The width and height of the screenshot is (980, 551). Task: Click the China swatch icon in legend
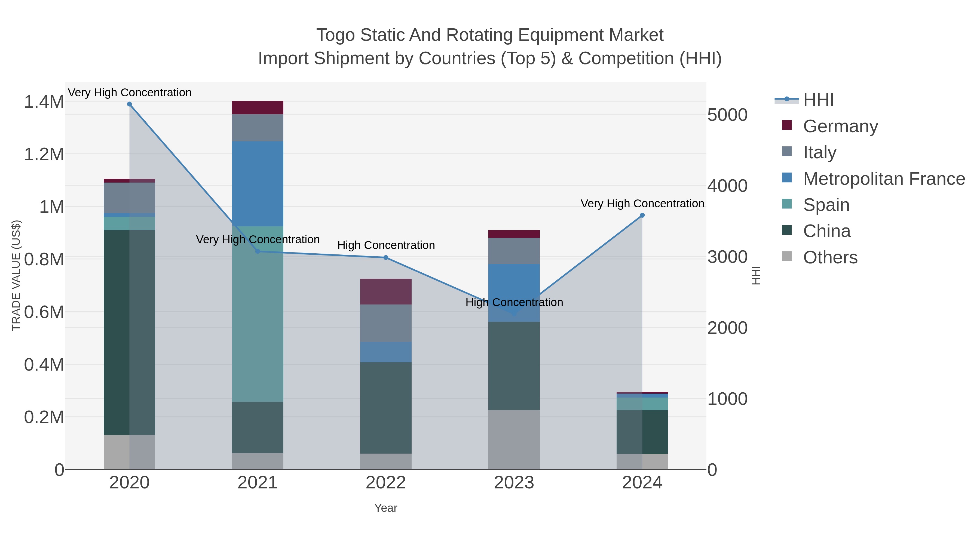[x=787, y=230]
